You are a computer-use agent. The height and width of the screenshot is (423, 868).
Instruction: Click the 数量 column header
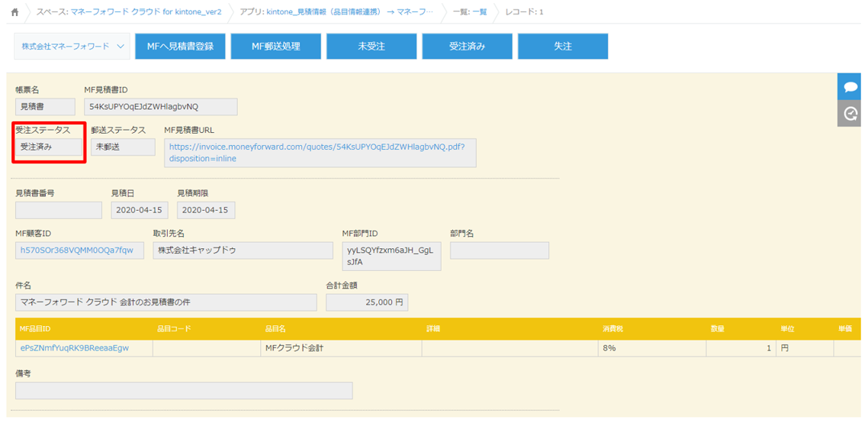(x=741, y=329)
